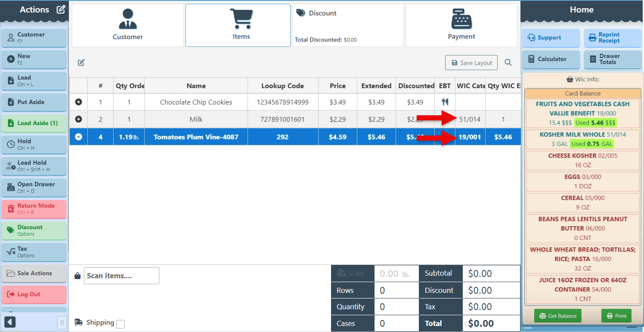Expand the Chocolate Chip Cookies row

[79, 102]
